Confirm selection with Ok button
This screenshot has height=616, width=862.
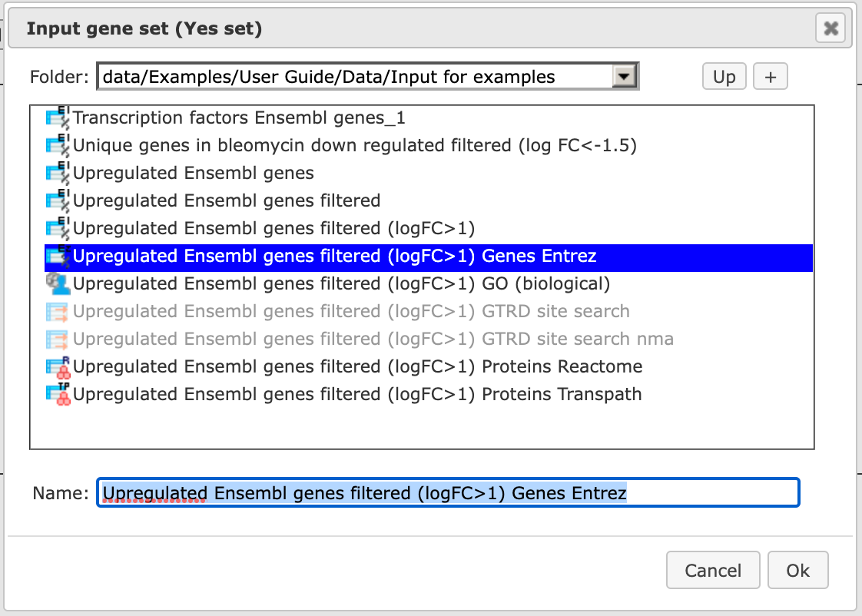click(797, 571)
